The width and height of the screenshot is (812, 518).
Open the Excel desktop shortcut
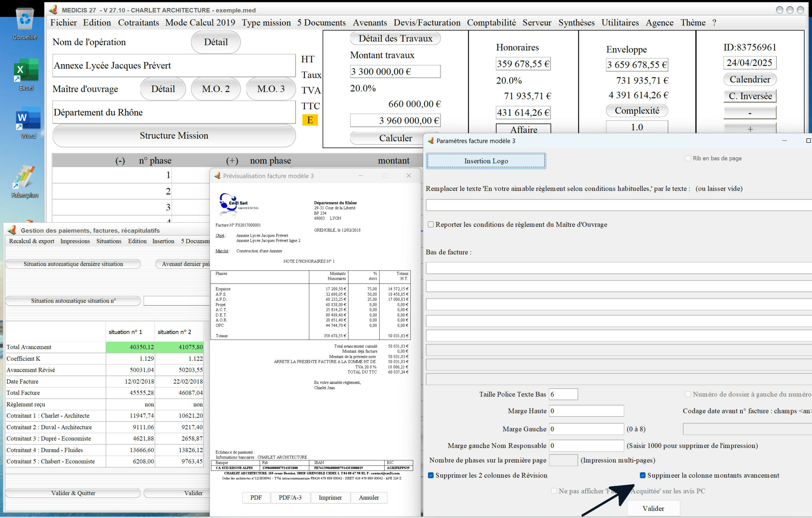[26, 75]
